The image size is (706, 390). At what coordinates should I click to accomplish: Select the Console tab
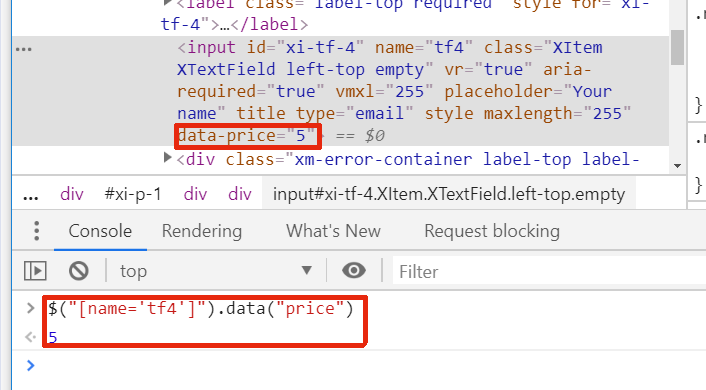pos(100,231)
